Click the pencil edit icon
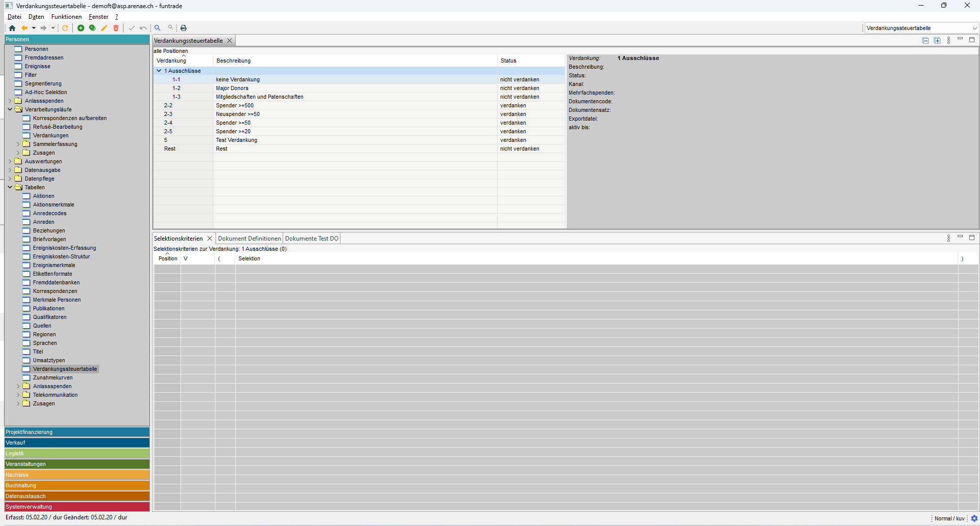Image resolution: width=980 pixels, height=526 pixels. 104,28
